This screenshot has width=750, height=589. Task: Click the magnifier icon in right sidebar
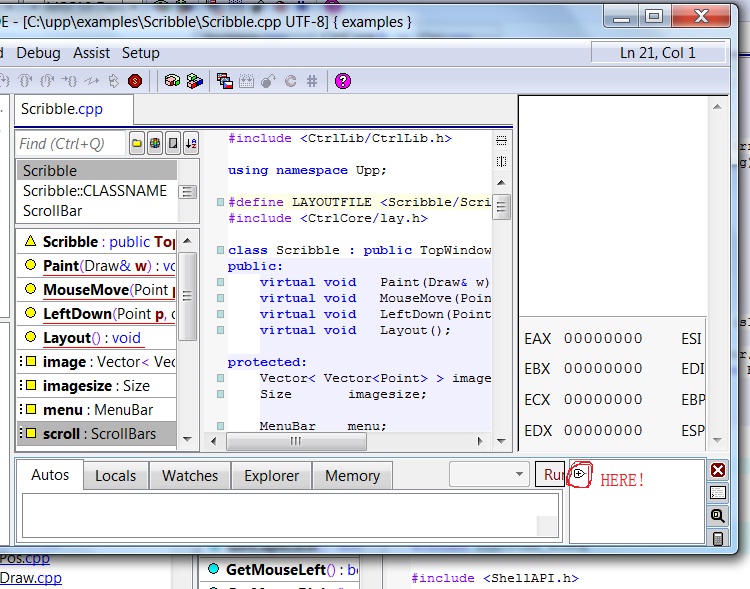click(x=718, y=516)
